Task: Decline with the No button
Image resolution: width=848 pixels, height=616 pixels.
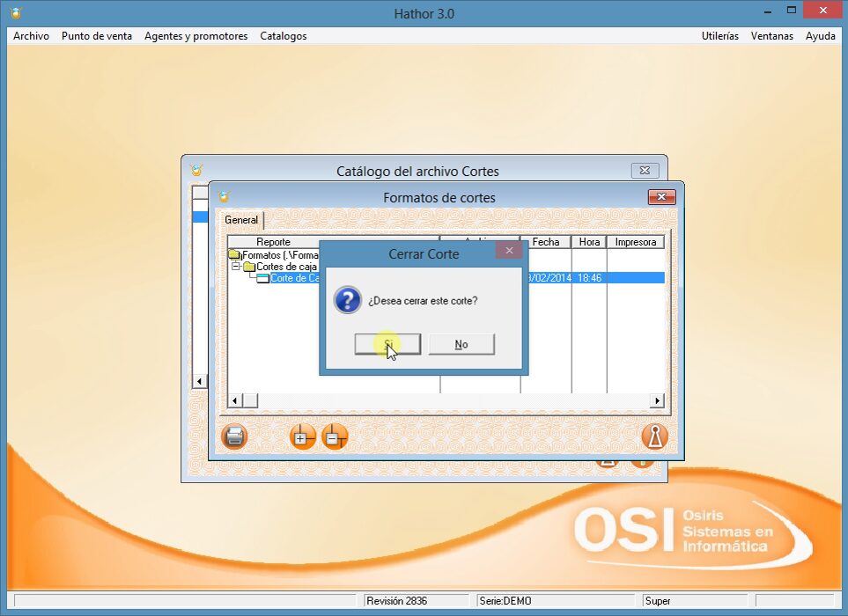Action: tap(461, 344)
